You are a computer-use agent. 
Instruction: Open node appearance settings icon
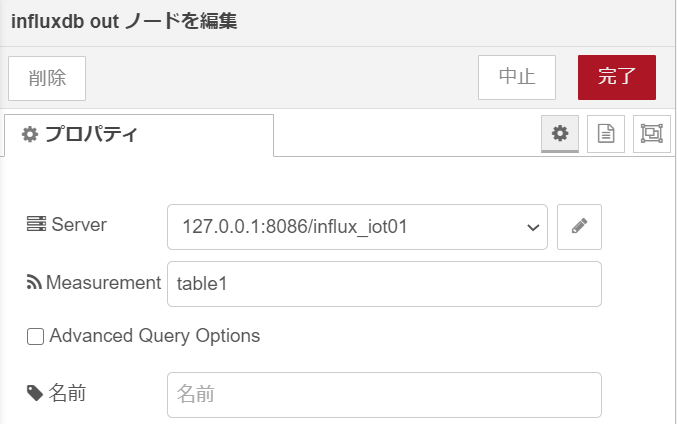click(652, 133)
